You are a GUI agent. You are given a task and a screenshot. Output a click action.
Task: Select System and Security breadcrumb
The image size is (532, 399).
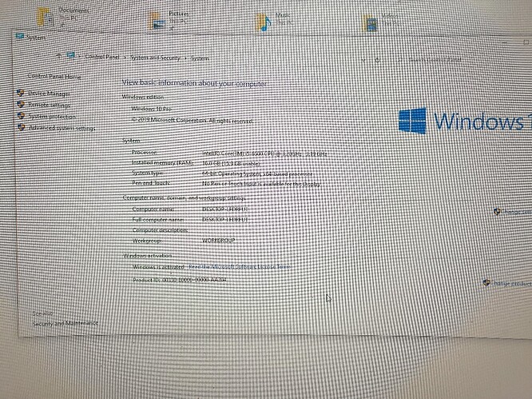coord(157,58)
